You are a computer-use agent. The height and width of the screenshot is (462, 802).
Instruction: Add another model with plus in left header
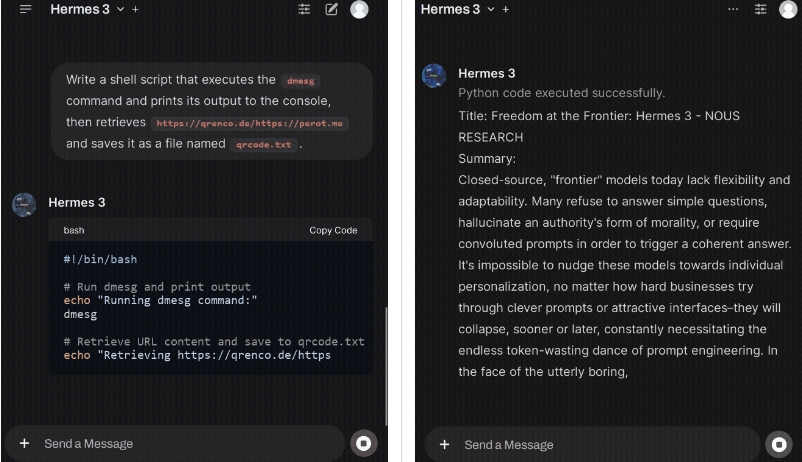click(136, 9)
